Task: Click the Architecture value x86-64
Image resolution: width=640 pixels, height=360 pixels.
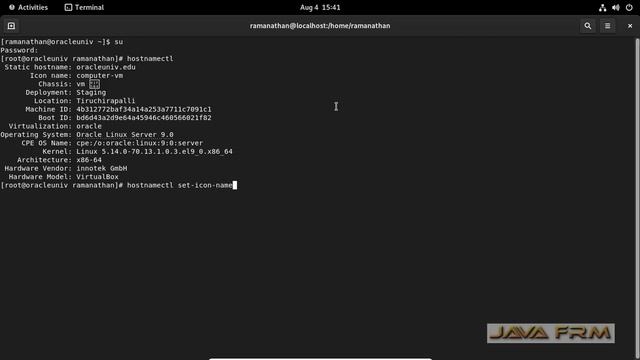Action: (89, 160)
